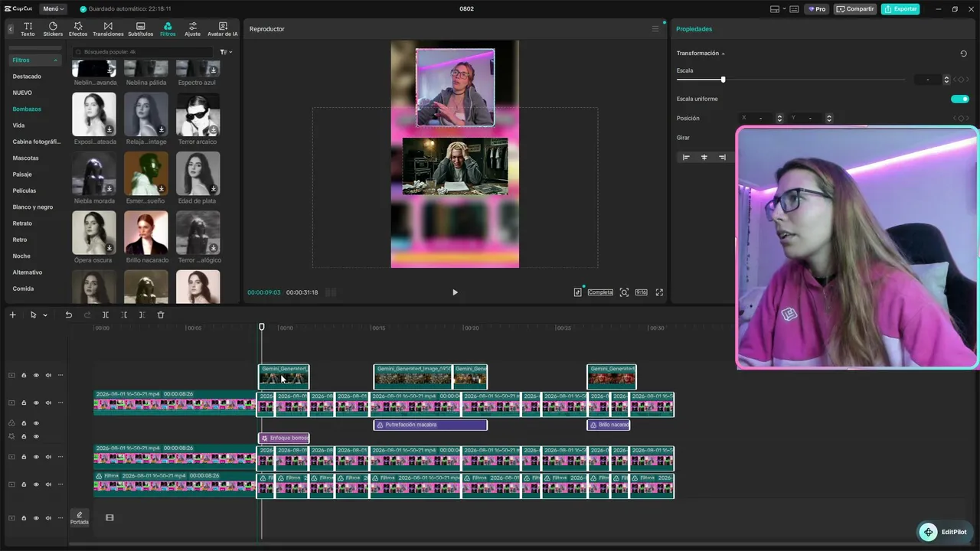This screenshot has width=980, height=551.
Task: Lock the Enfoque borroso effect track
Action: [24, 436]
